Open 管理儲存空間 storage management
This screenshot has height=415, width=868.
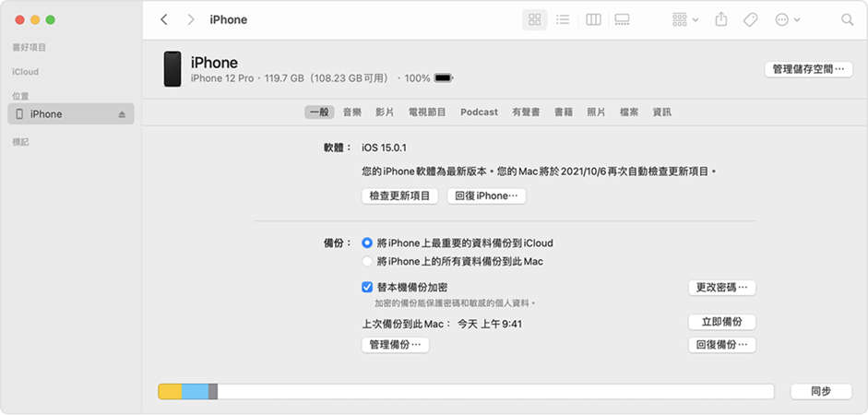809,70
